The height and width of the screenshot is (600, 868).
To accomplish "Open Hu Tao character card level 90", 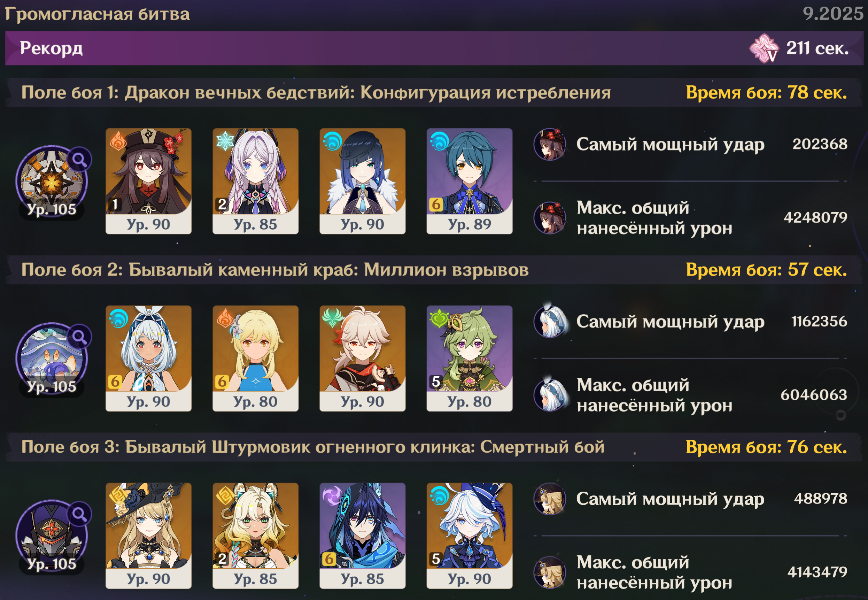I will (x=148, y=181).
